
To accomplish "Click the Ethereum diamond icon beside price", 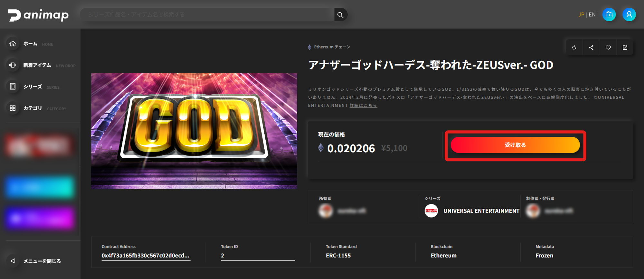I will click(321, 148).
